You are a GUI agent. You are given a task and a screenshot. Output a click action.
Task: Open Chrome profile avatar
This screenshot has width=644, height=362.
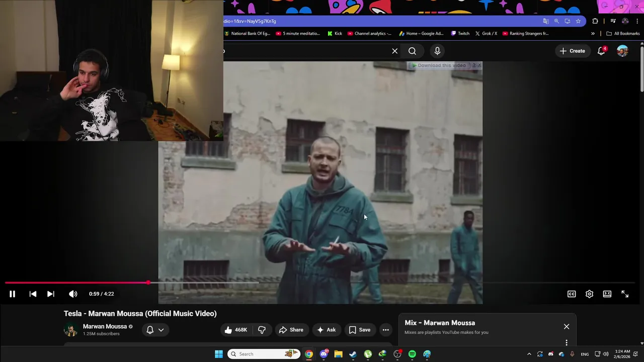pyautogui.click(x=625, y=21)
